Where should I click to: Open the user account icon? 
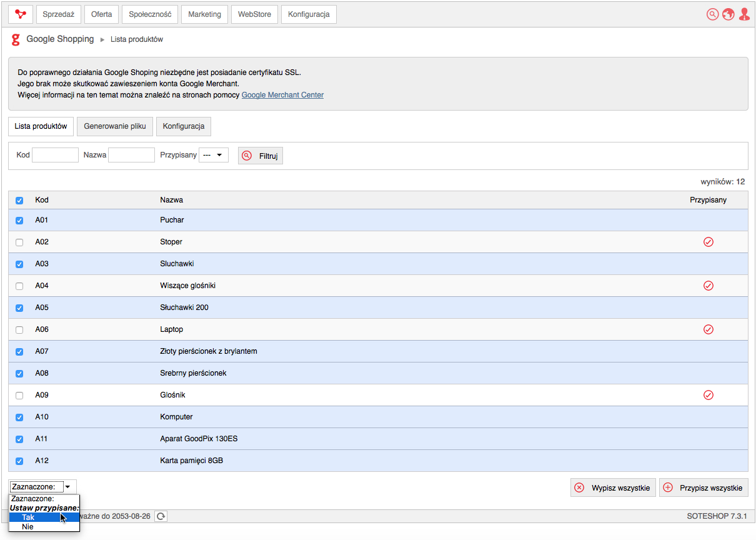coord(744,14)
